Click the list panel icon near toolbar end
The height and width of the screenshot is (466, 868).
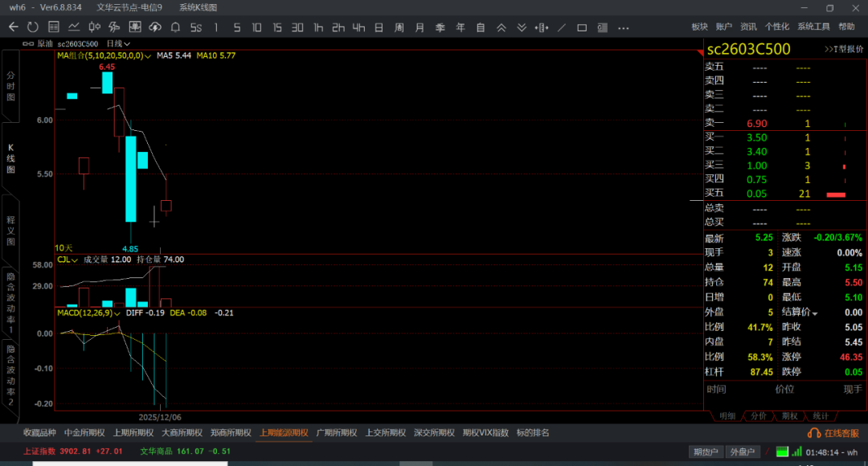tap(602, 27)
